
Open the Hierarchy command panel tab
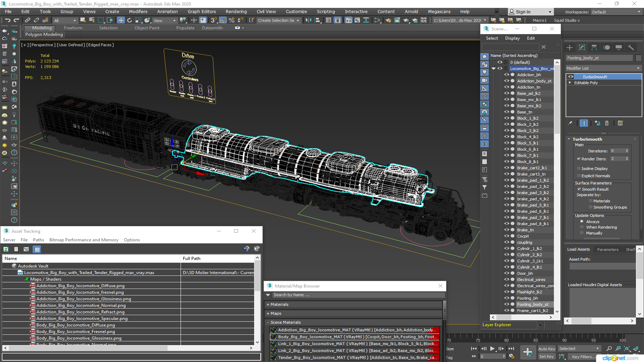coord(594,48)
